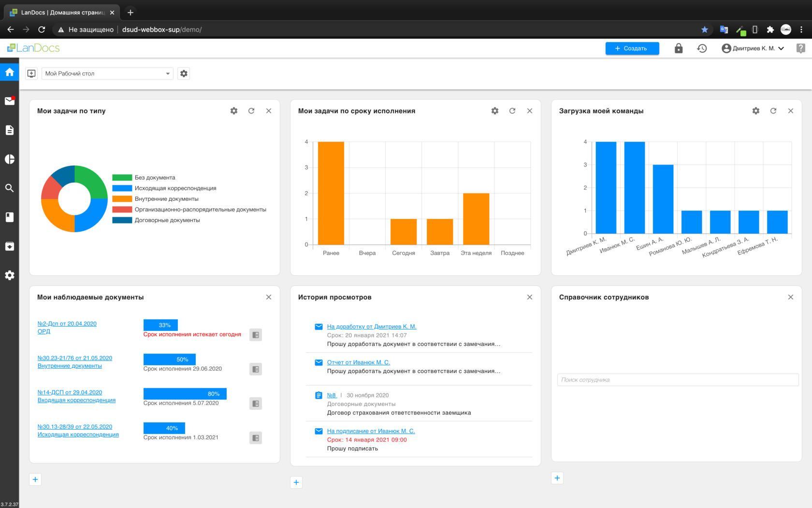Open link '№30.23-21/76 от 21.05.2020'
This screenshot has height=508, width=812.
(x=75, y=358)
